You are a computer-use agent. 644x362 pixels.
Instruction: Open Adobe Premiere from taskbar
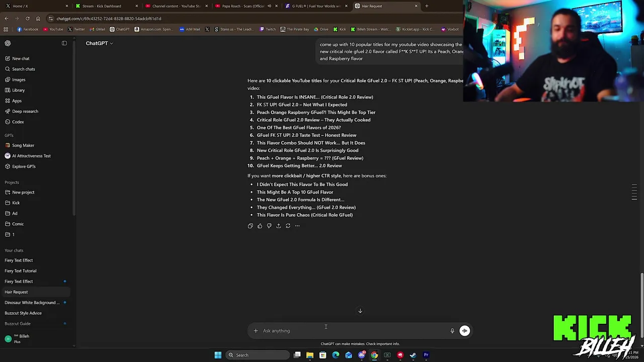pos(426,355)
